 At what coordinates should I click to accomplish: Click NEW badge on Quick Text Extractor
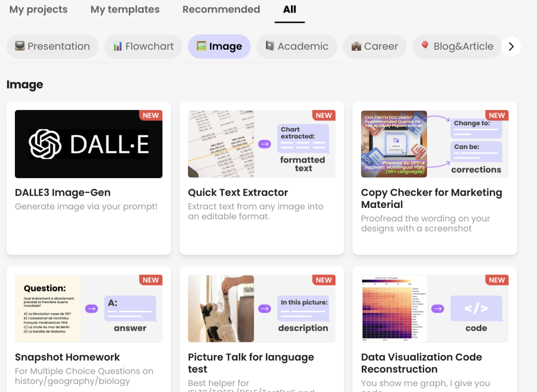(x=324, y=115)
